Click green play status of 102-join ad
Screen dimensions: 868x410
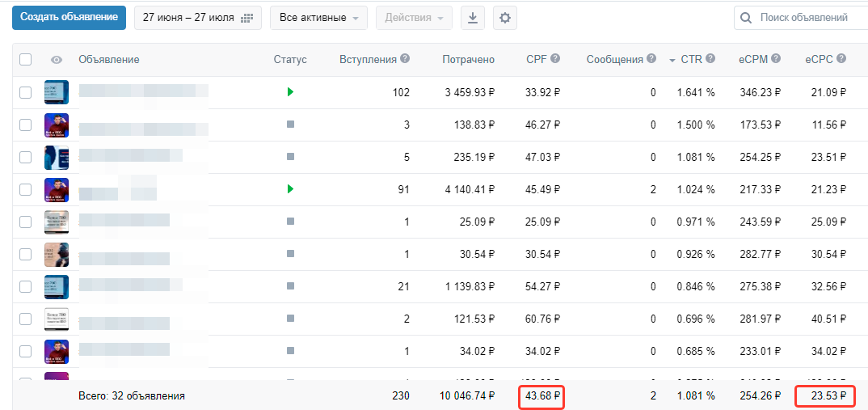(x=290, y=92)
